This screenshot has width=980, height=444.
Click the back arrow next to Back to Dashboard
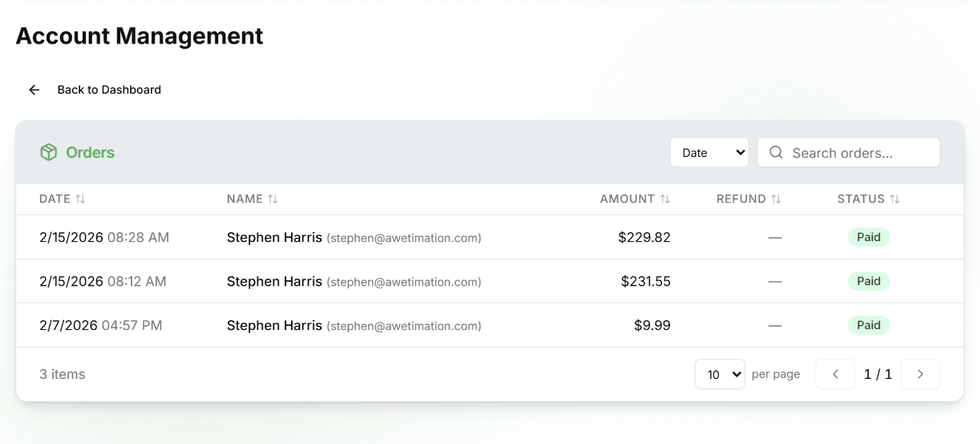click(34, 90)
